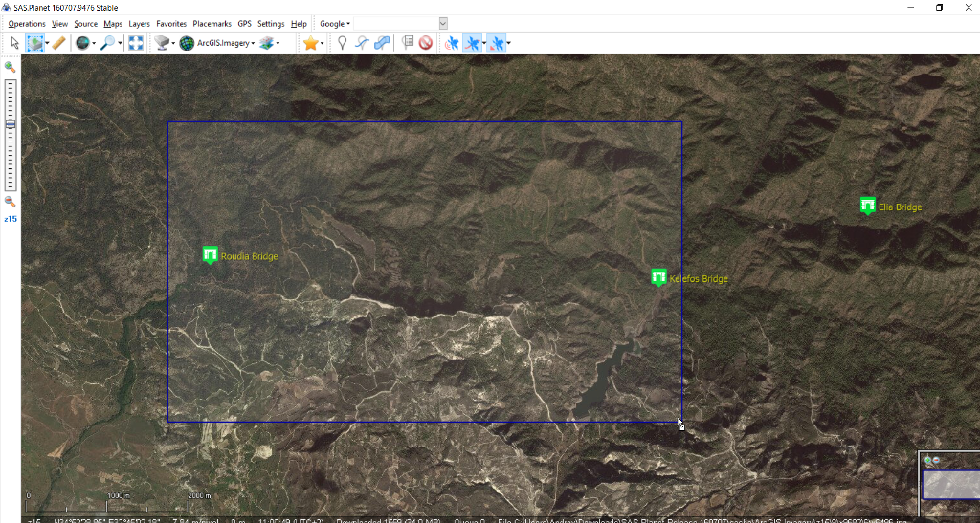Toggle the GPS receiver connection icon
Image resolution: width=980 pixels, height=523 pixels.
point(452,43)
